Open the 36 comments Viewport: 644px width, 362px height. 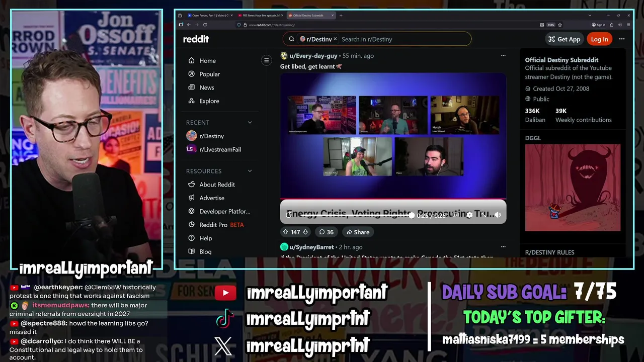(326, 232)
